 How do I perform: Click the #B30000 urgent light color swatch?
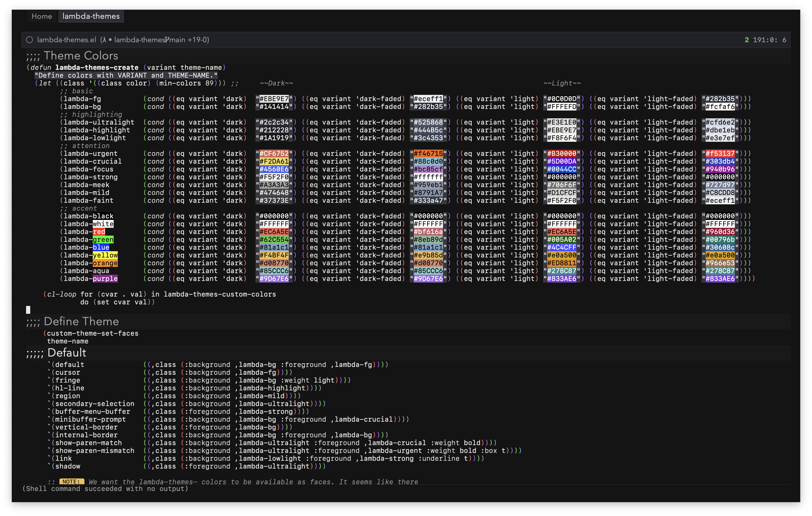[562, 154]
